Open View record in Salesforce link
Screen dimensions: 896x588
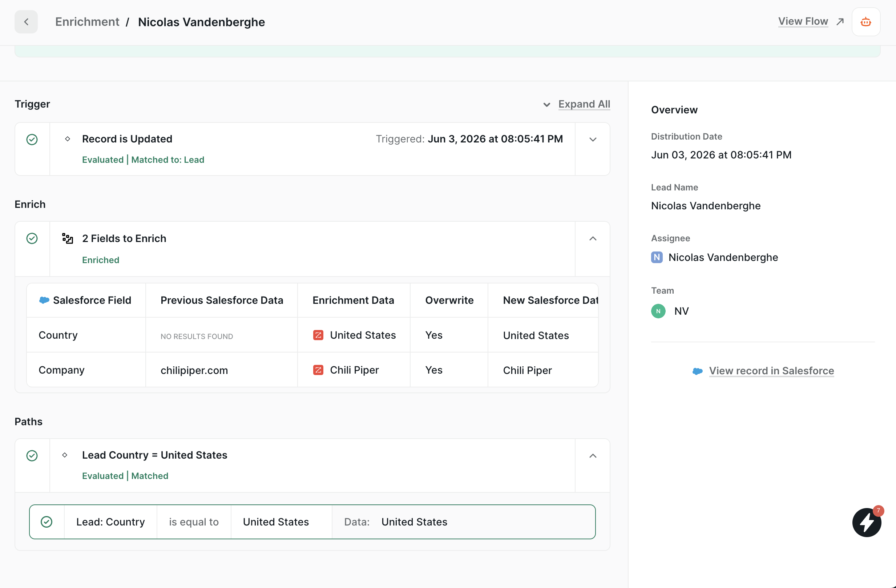pos(771,371)
